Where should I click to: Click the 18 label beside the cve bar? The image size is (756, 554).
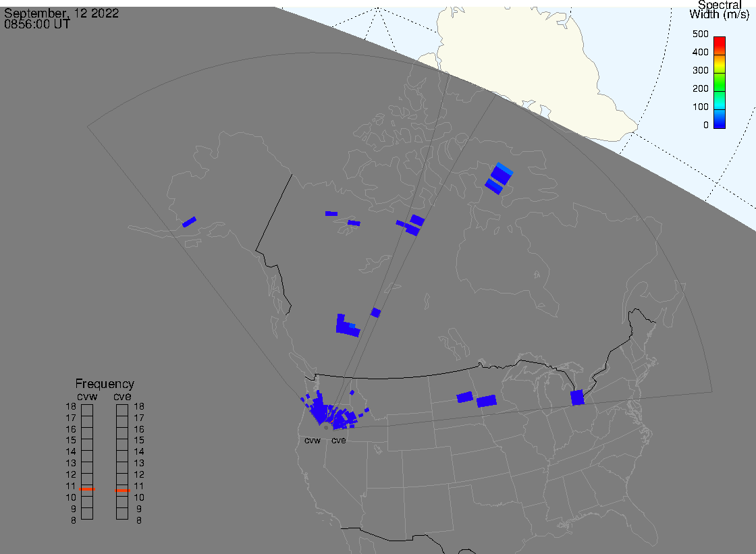tap(139, 406)
